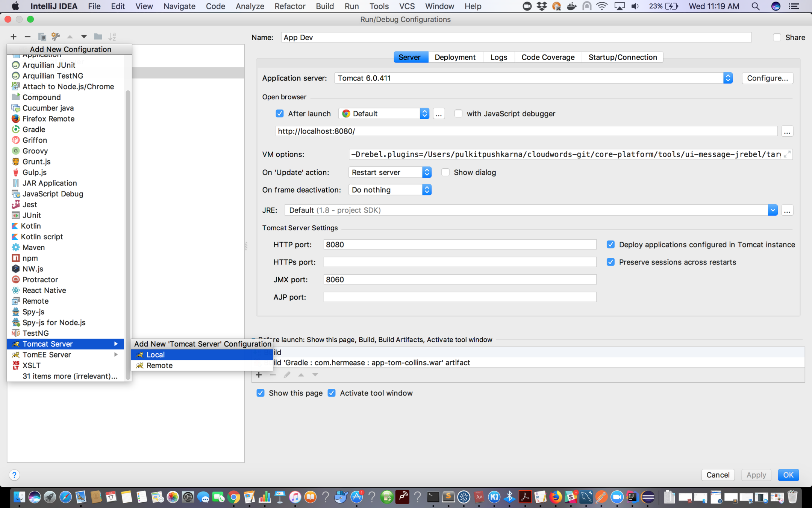This screenshot has width=812, height=508.
Task: Open Spotlight search in the menu bar
Action: [x=756, y=6]
